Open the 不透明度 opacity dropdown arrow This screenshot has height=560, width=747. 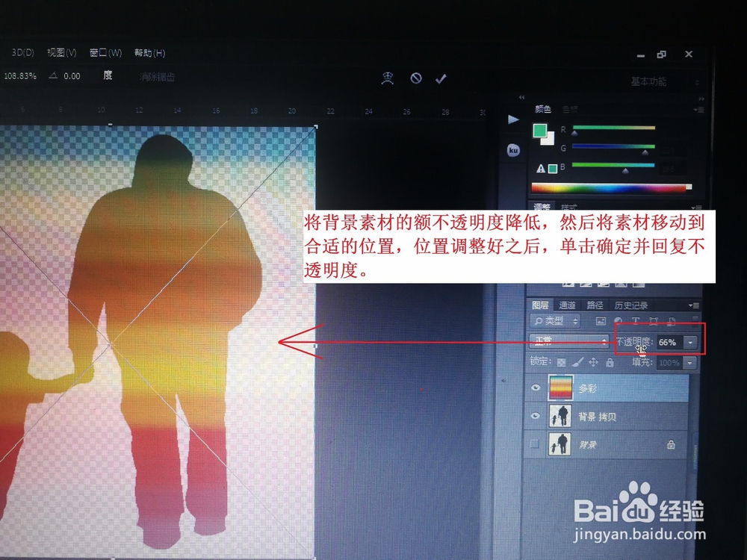[x=689, y=342]
